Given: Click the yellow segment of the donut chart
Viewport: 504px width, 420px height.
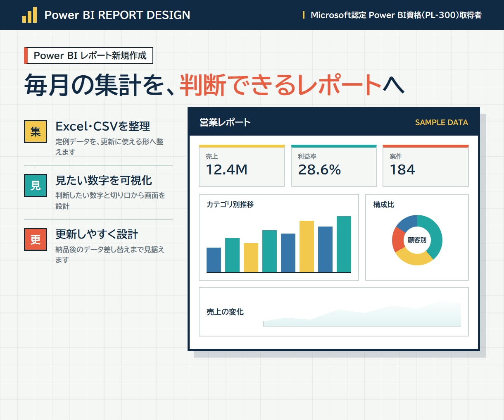Looking at the screenshot, I should [x=413, y=258].
